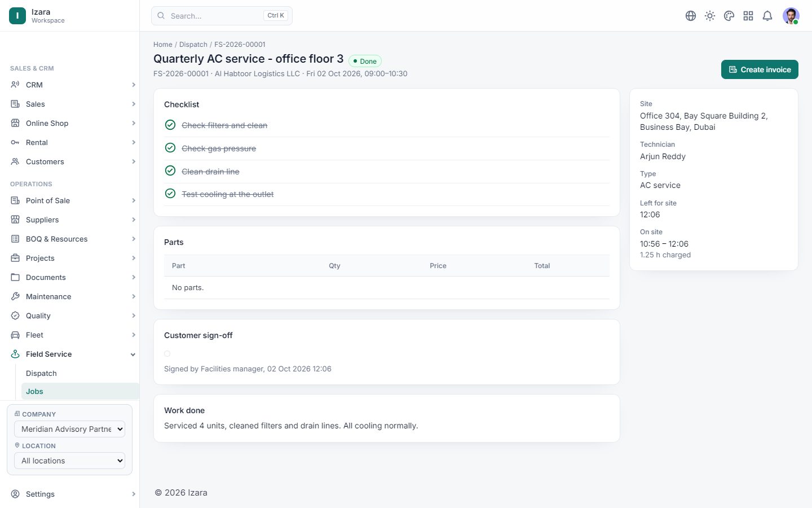Toggle 'Check gas pressure' checklist item

pos(170,148)
